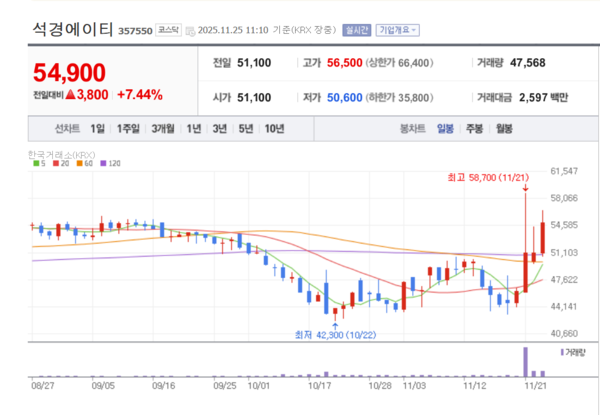Image resolution: width=600 pixels, height=415 pixels.
Task: Click the green 5-day moving average legend marker
Action: pyautogui.click(x=38, y=163)
